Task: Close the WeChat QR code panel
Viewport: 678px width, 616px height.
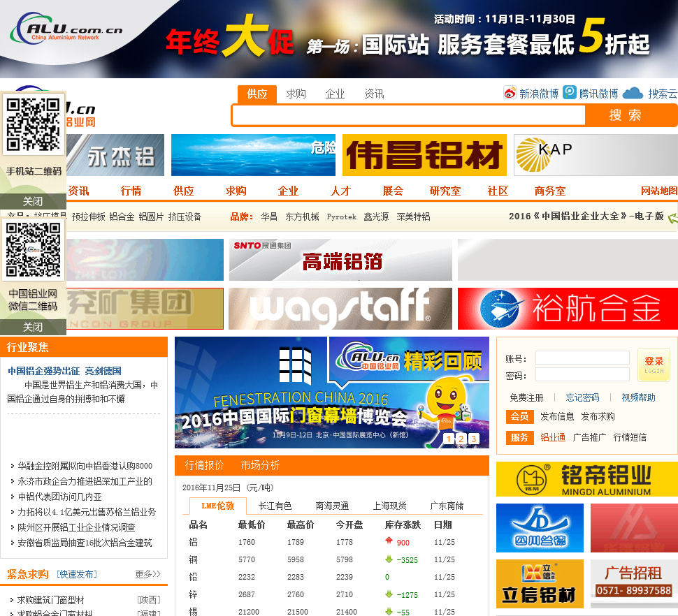Action: pos(33,327)
